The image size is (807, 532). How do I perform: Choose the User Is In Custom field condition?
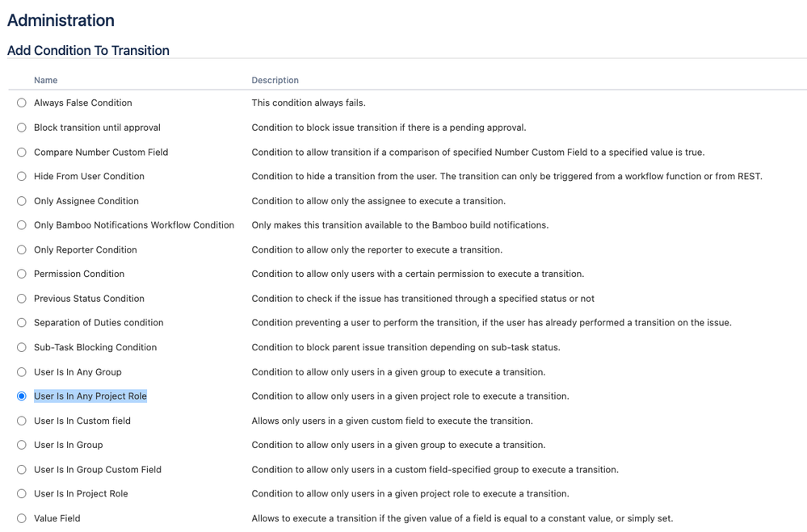(x=21, y=420)
